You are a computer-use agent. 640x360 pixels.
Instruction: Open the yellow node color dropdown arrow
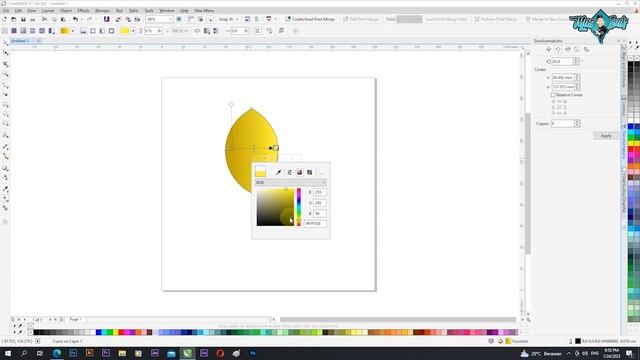point(133,31)
